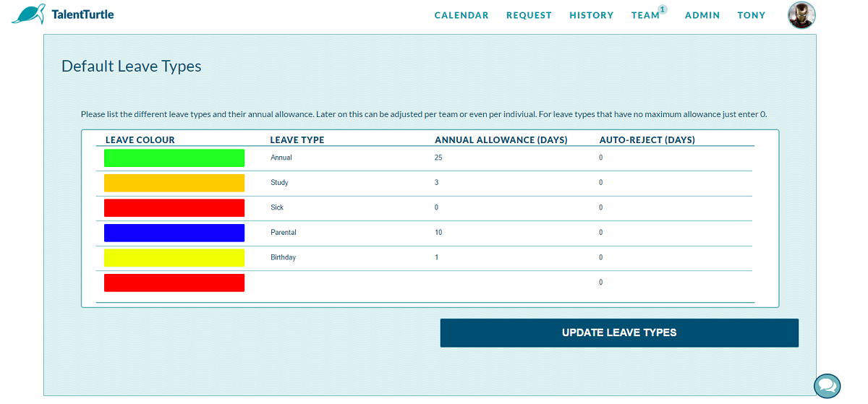Change the red Sick leave colour
This screenshot has width=868, height=404.
pyautogui.click(x=174, y=207)
